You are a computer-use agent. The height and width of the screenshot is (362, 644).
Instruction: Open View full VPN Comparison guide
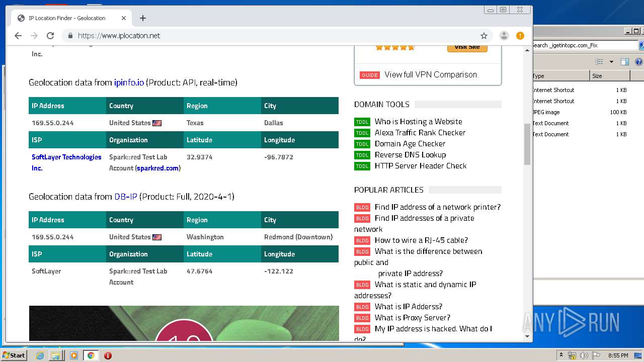click(431, 74)
